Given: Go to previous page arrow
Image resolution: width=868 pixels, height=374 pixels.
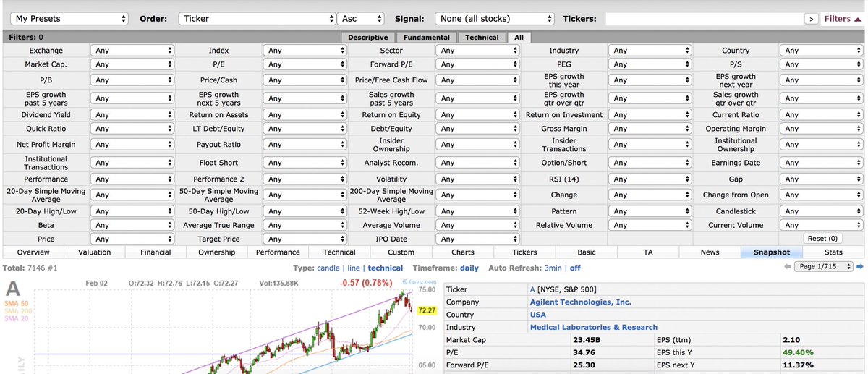Looking at the screenshot, I should coord(788,267).
